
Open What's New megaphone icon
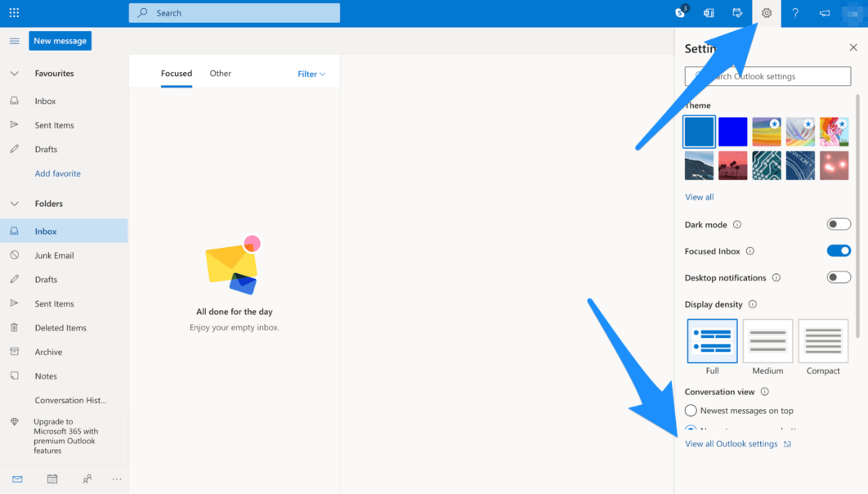click(x=823, y=12)
